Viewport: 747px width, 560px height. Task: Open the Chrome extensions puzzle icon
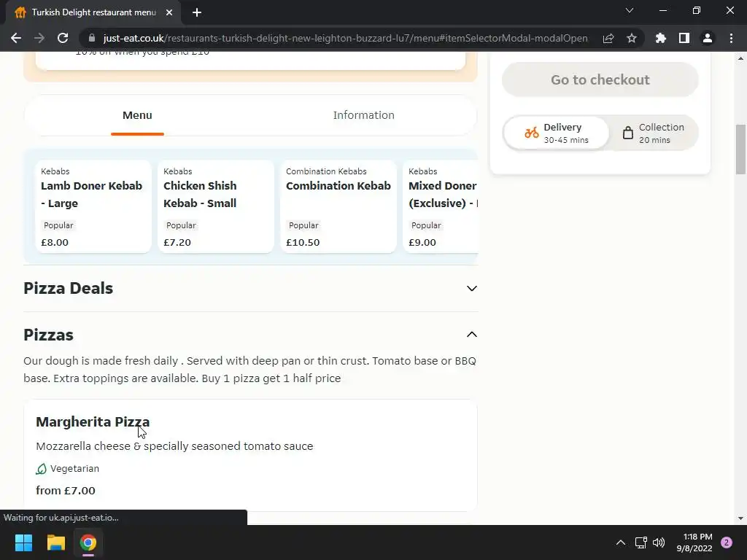point(661,38)
